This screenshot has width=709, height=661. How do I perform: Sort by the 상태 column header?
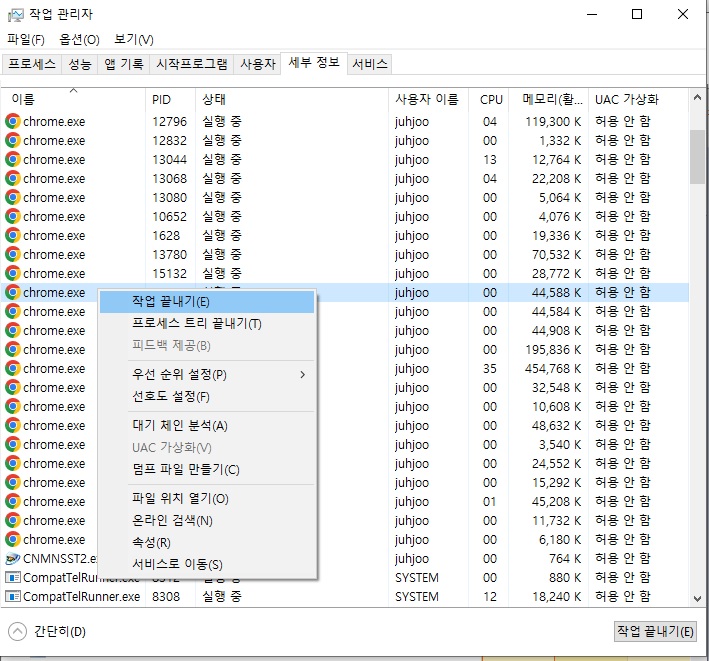coord(292,99)
